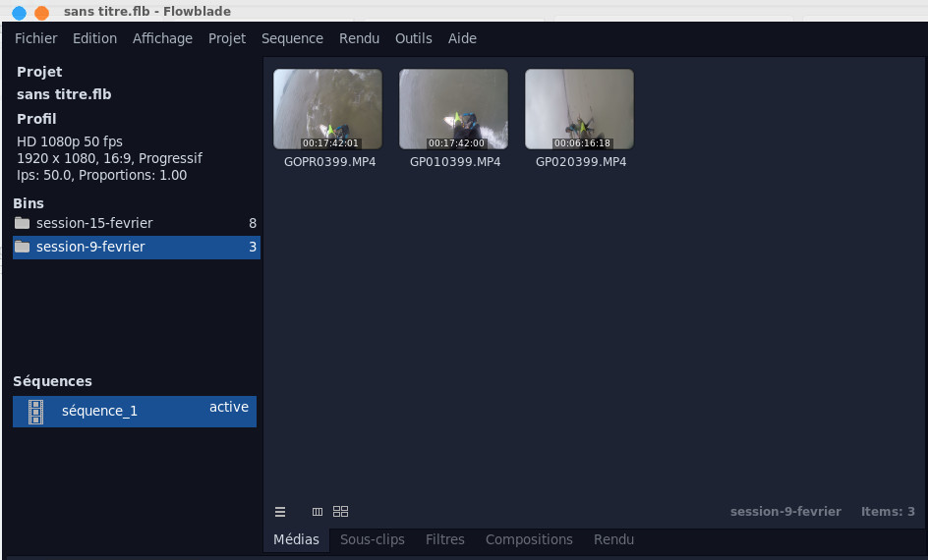Image resolution: width=928 pixels, height=560 pixels.
Task: Click the 00:17:42:01 duration label
Action: pyautogui.click(x=330, y=143)
